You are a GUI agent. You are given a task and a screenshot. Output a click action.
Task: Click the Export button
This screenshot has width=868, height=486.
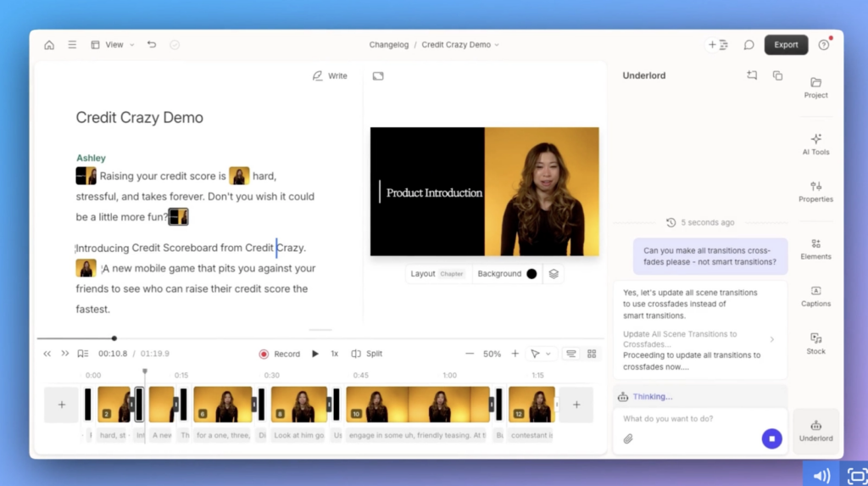pos(786,45)
